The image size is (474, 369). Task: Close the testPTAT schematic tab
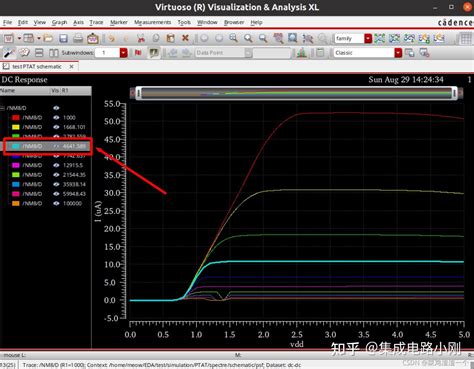pos(71,67)
